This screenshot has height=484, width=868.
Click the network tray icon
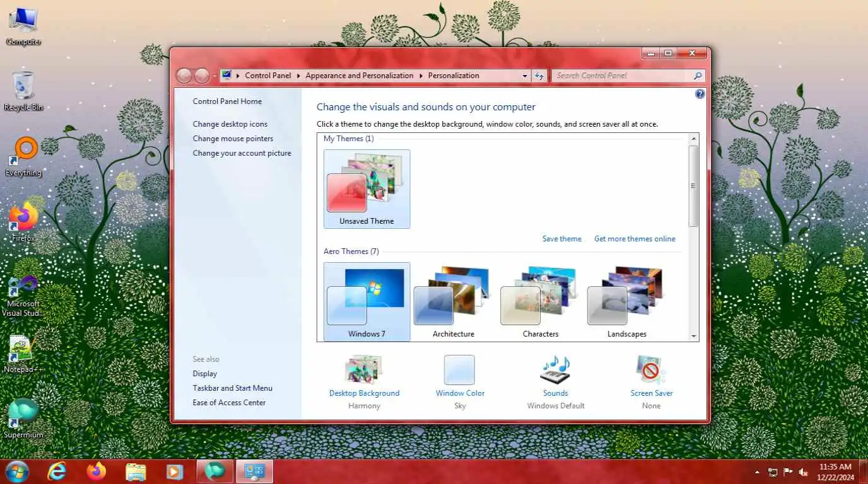coord(773,472)
